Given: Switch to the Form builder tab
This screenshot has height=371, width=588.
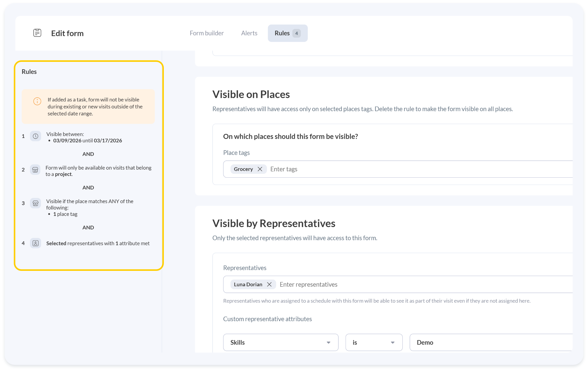Looking at the screenshot, I should pyautogui.click(x=206, y=33).
